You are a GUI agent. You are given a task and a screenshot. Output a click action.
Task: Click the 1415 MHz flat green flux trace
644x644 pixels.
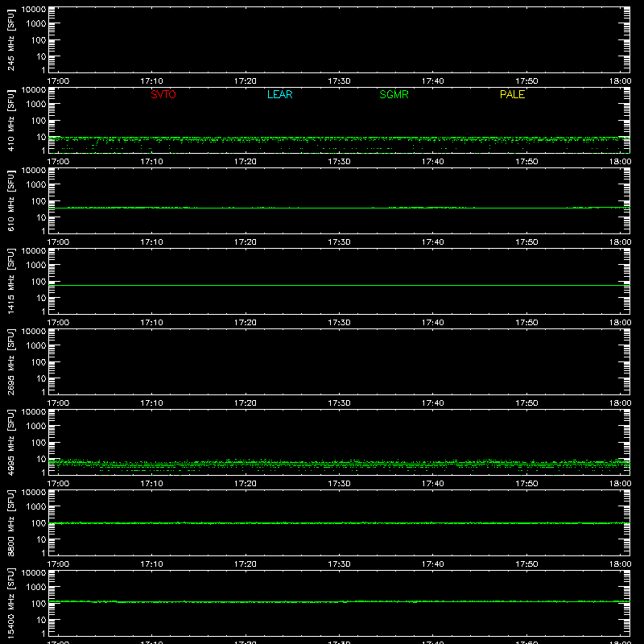pos(339,285)
